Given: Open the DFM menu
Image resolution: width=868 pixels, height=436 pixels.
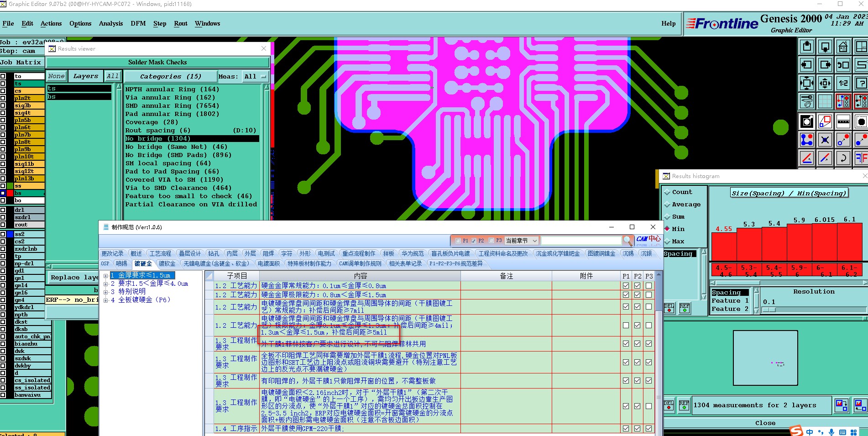Looking at the screenshot, I should tap(138, 24).
